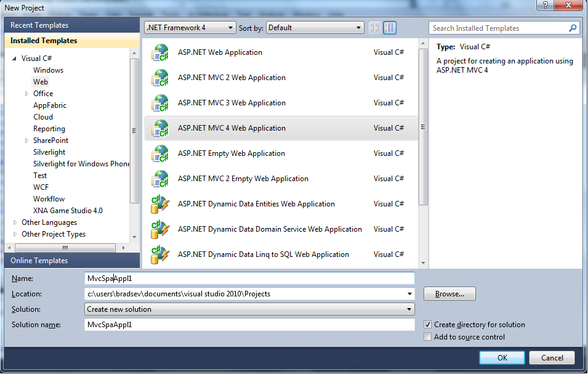Select the Windows template category
The width and height of the screenshot is (588, 374).
tap(49, 70)
